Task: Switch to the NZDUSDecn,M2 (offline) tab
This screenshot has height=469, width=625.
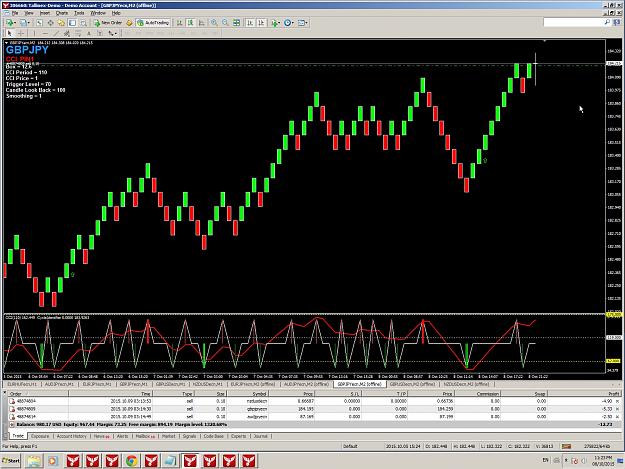Action: click(x=466, y=384)
